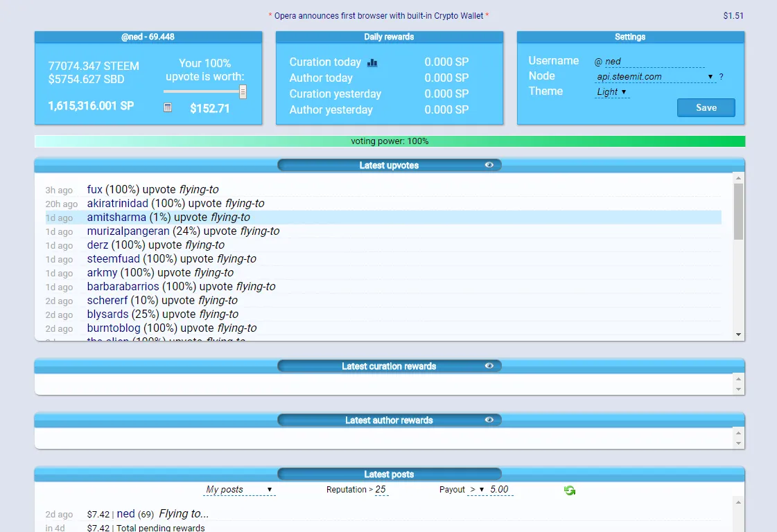Open the Flying to... post title
The image size is (777, 532).
tap(184, 514)
